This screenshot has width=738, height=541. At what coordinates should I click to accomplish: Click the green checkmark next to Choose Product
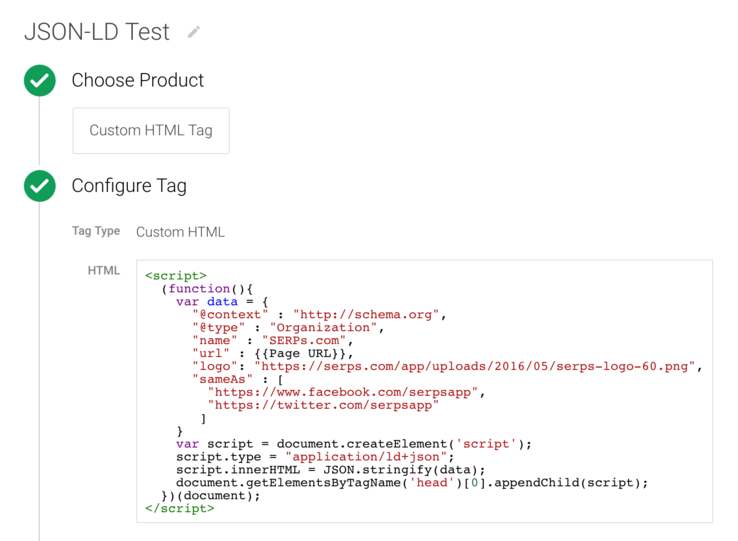[x=40, y=80]
